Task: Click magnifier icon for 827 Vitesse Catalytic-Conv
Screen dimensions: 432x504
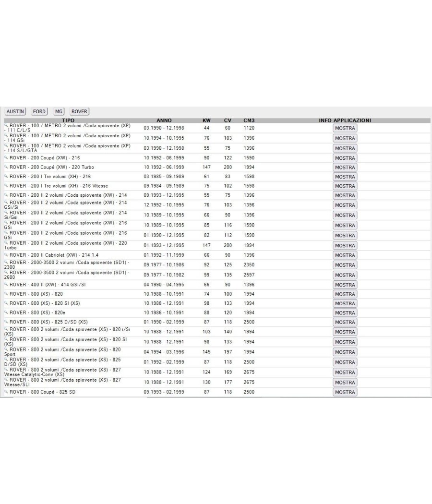Action: [6, 369]
